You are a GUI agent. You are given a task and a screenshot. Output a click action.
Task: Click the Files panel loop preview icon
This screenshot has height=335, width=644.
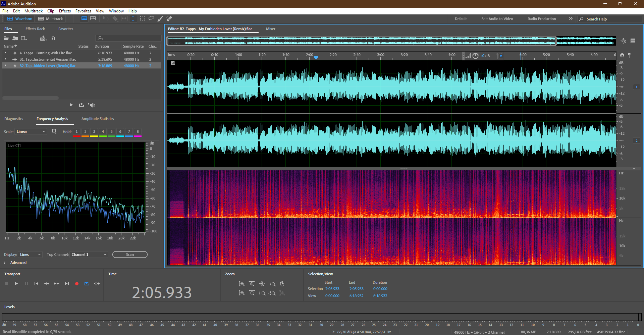tap(82, 105)
